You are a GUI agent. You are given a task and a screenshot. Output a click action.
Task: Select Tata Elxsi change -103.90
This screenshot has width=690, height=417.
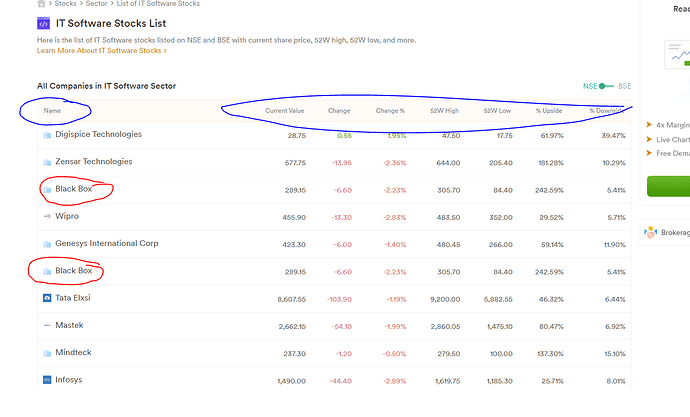click(x=339, y=299)
